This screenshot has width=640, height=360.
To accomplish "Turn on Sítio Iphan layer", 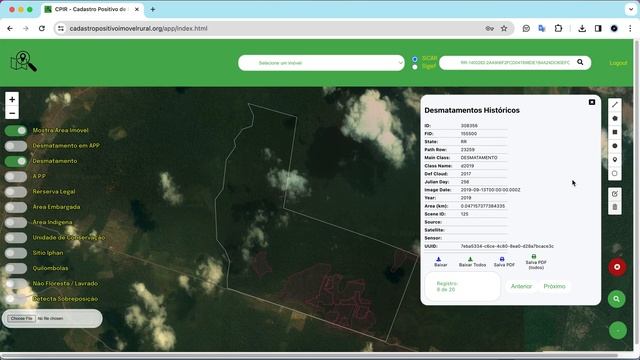I will click(16, 253).
